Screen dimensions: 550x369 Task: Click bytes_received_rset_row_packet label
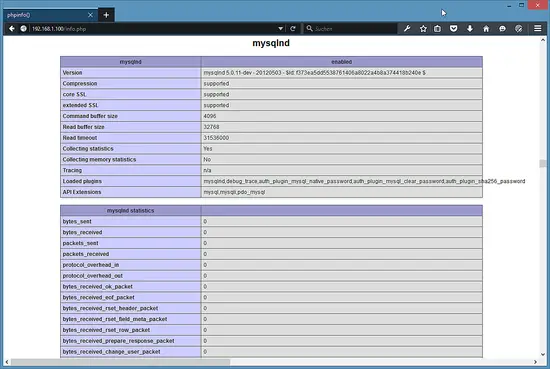106,330
